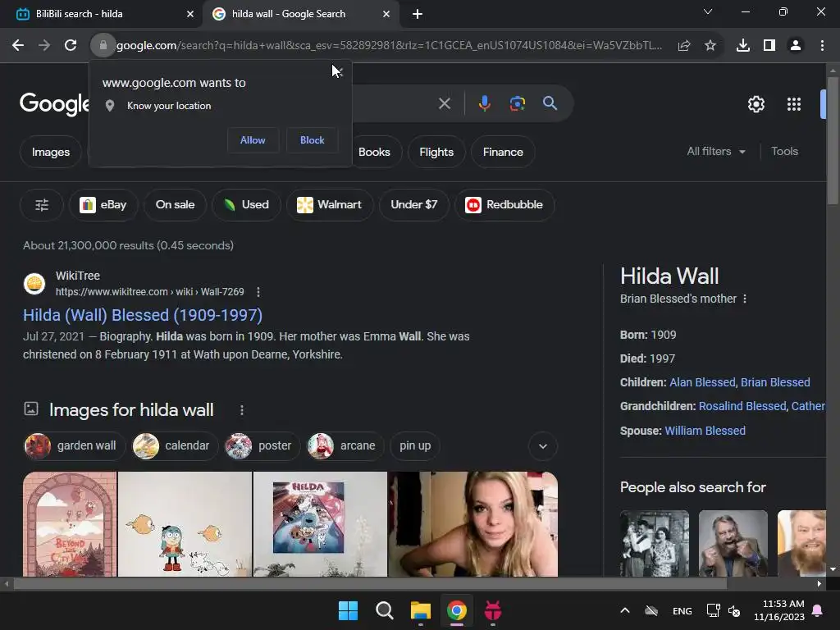
Task: Show hidden system tray icons
Action: click(624, 610)
